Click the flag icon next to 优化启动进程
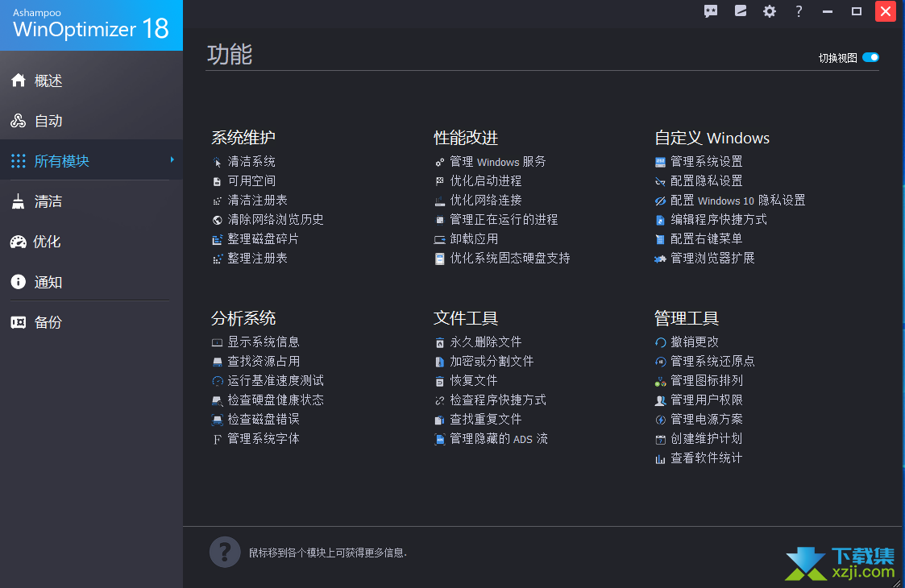This screenshot has height=588, width=905. point(440,181)
